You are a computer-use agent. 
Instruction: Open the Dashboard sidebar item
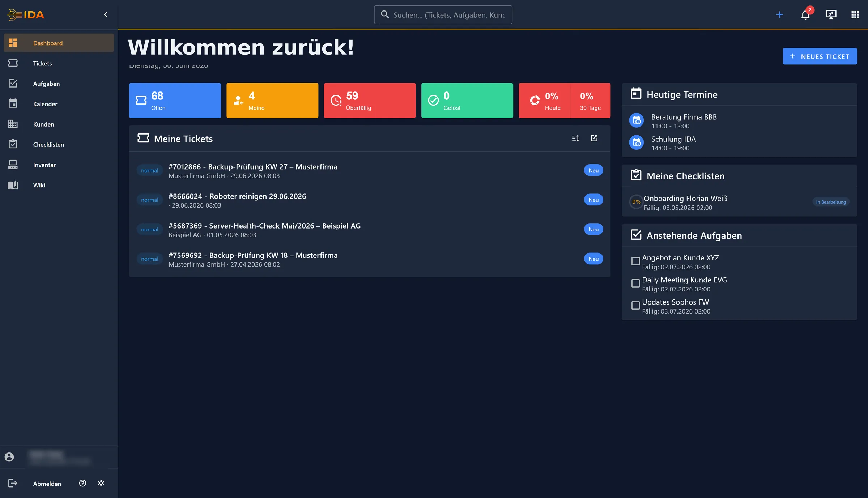pos(59,43)
